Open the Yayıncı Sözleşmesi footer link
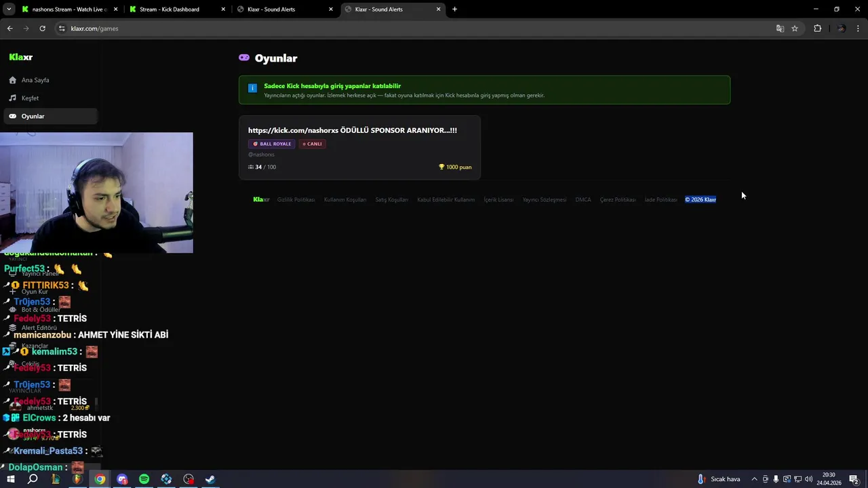This screenshot has height=488, width=868. click(545, 200)
